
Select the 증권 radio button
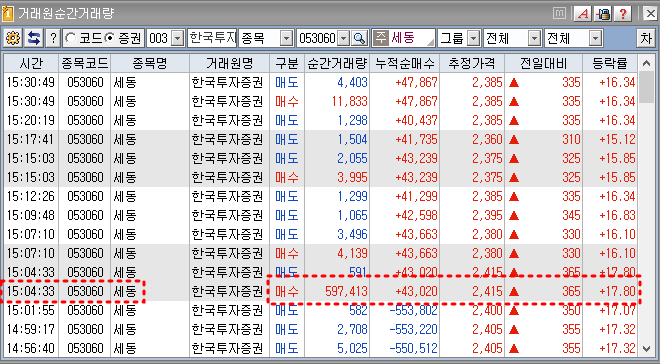[x=109, y=38]
